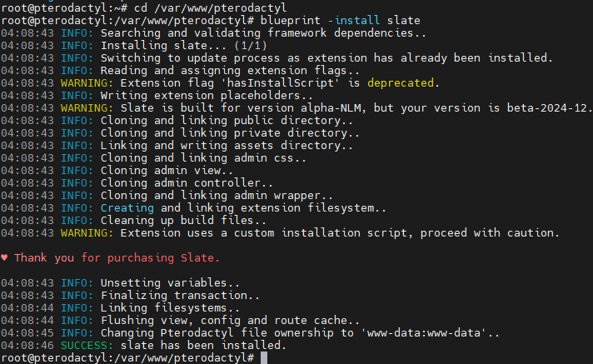Click 'Installing slate... (1/1)' line
The width and height of the screenshot is (593, 364).
click(184, 46)
